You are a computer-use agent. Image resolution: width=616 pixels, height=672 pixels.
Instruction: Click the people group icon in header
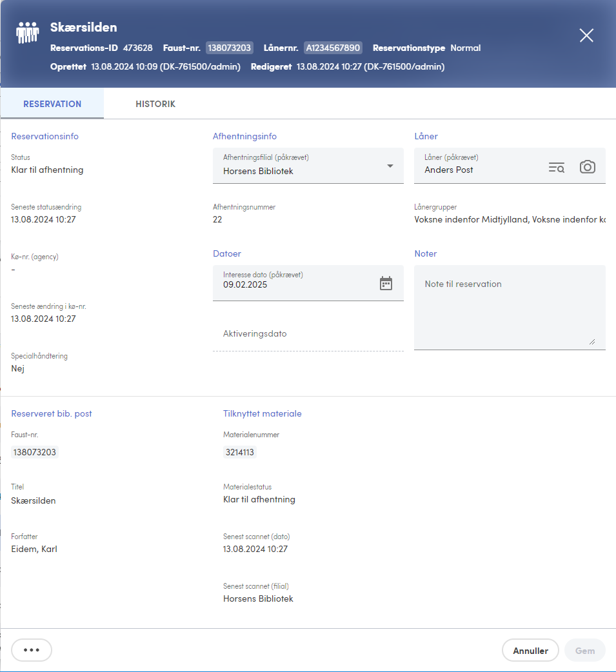[28, 33]
